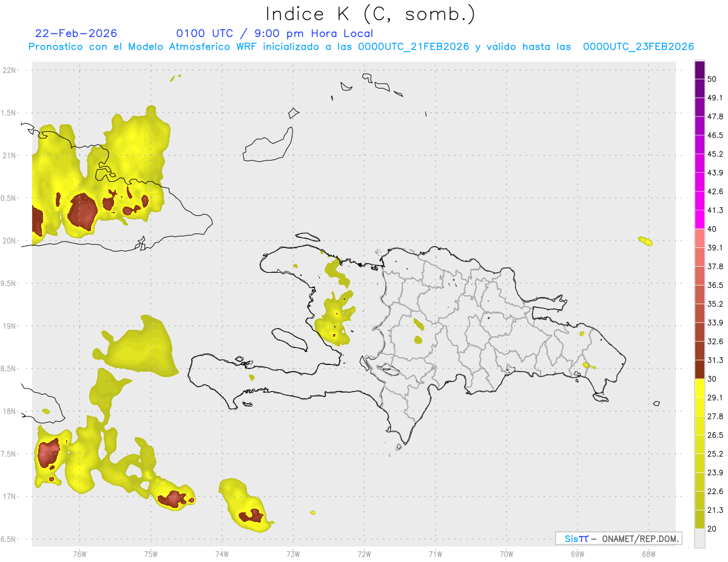Click the "18N" latitude label
Image resolution: width=728 pixels, height=562 pixels.
click(10, 412)
